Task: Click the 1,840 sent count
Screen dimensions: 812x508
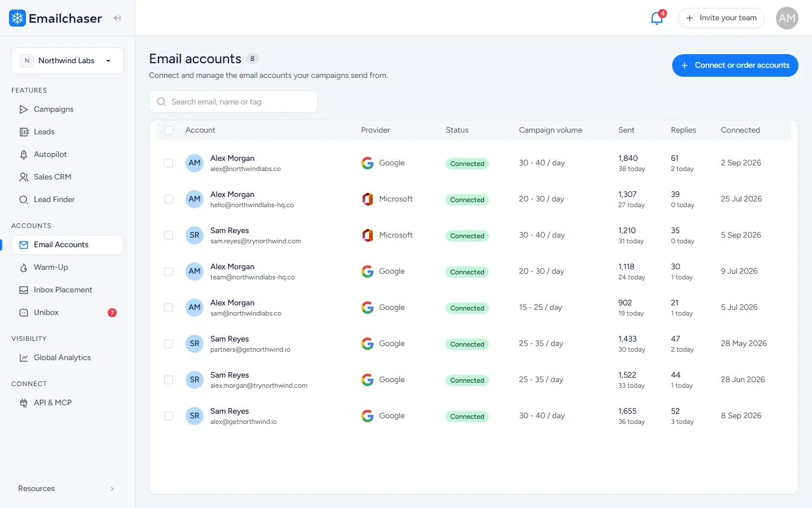Action: pos(628,159)
